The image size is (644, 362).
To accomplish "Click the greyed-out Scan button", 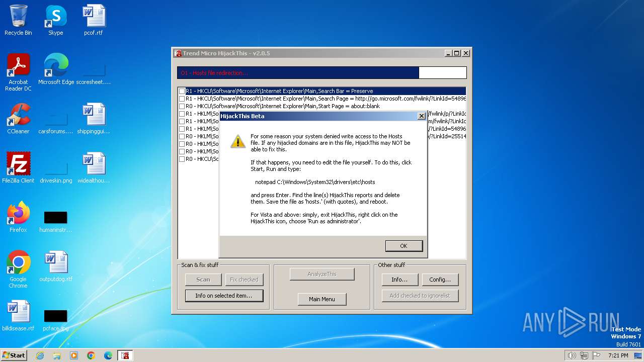I will coord(203,280).
